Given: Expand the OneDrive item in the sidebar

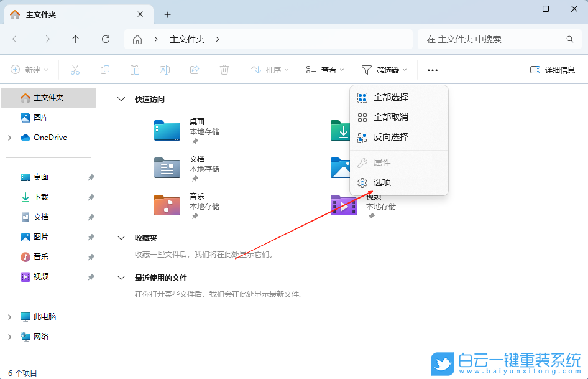Looking at the screenshot, I should pyautogui.click(x=9, y=137).
